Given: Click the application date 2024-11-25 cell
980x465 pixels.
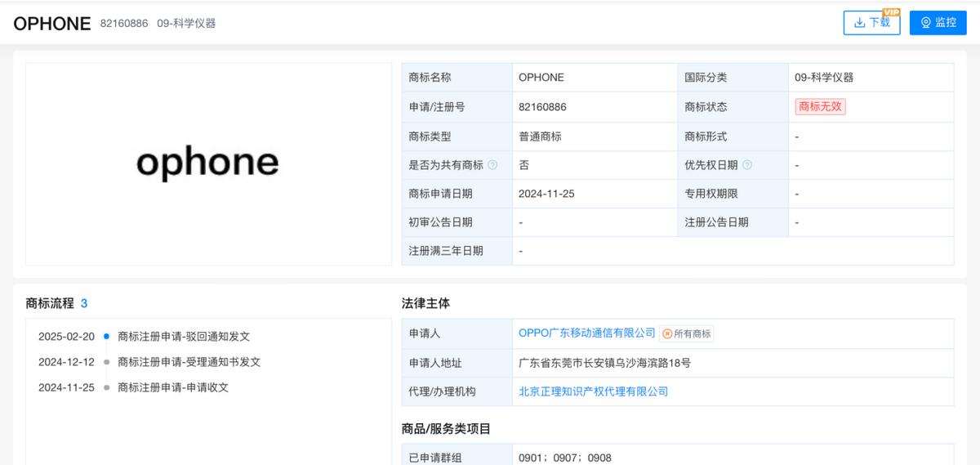Looking at the screenshot, I should point(595,194).
